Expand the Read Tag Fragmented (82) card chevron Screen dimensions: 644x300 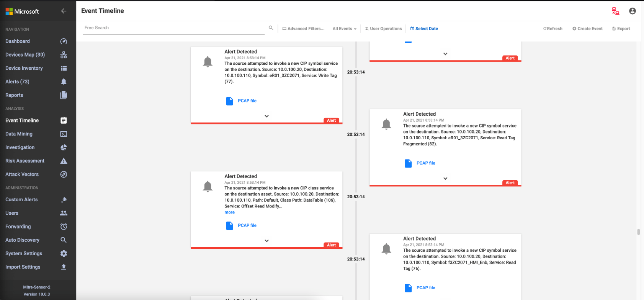[x=445, y=178]
